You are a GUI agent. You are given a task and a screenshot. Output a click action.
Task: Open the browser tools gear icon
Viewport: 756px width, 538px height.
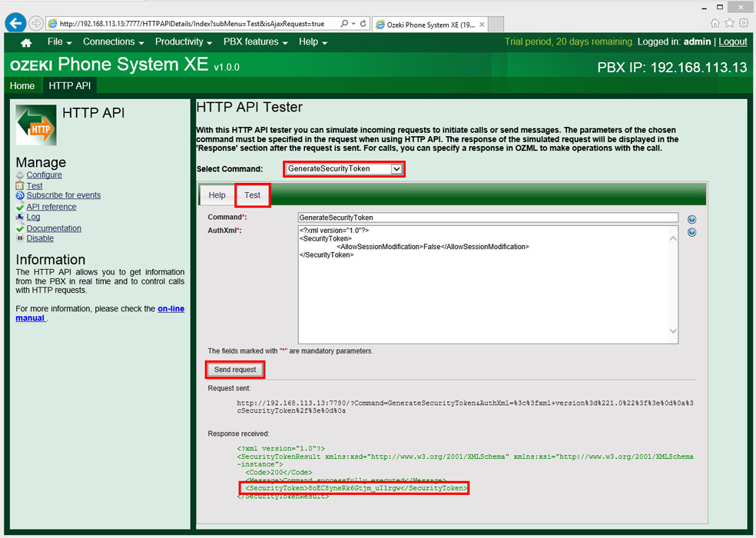point(744,23)
